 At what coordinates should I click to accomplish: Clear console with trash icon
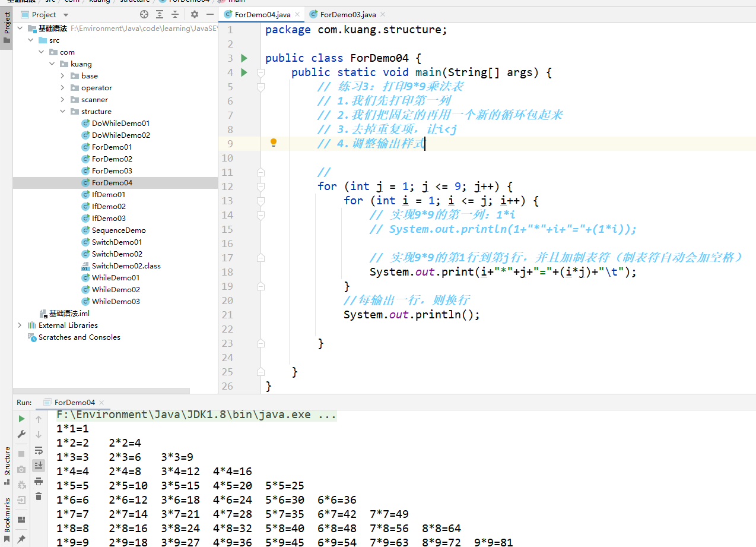pos(39,497)
